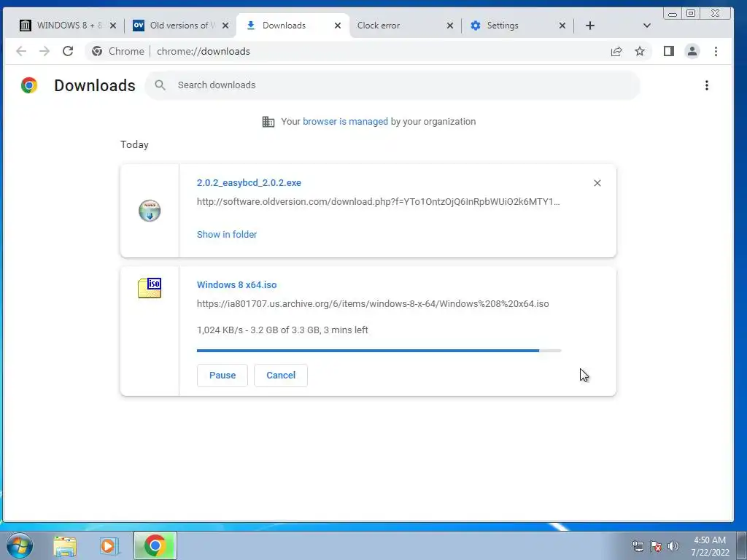Toggle the side panel icon

click(x=669, y=51)
